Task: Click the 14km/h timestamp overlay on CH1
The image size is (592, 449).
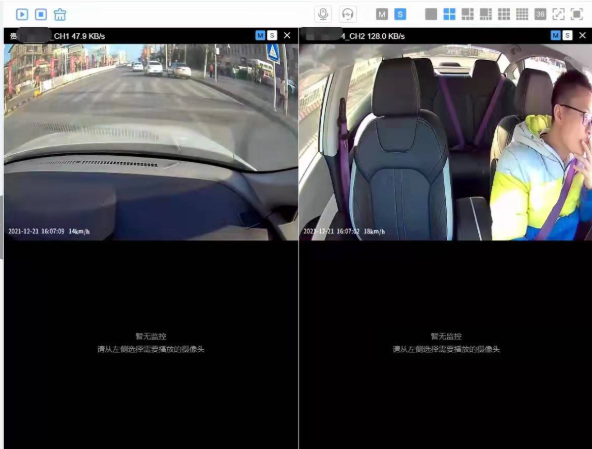Action: [49, 231]
